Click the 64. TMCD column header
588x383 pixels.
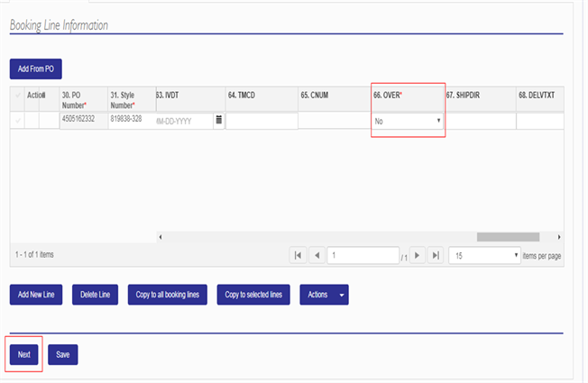tap(260, 95)
